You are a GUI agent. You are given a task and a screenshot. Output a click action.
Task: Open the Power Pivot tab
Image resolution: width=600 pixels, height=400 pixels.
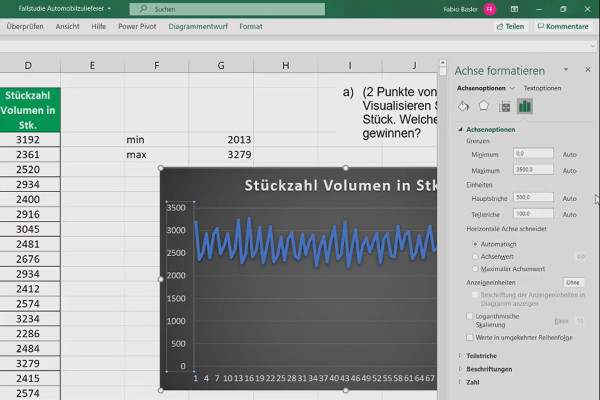[137, 26]
